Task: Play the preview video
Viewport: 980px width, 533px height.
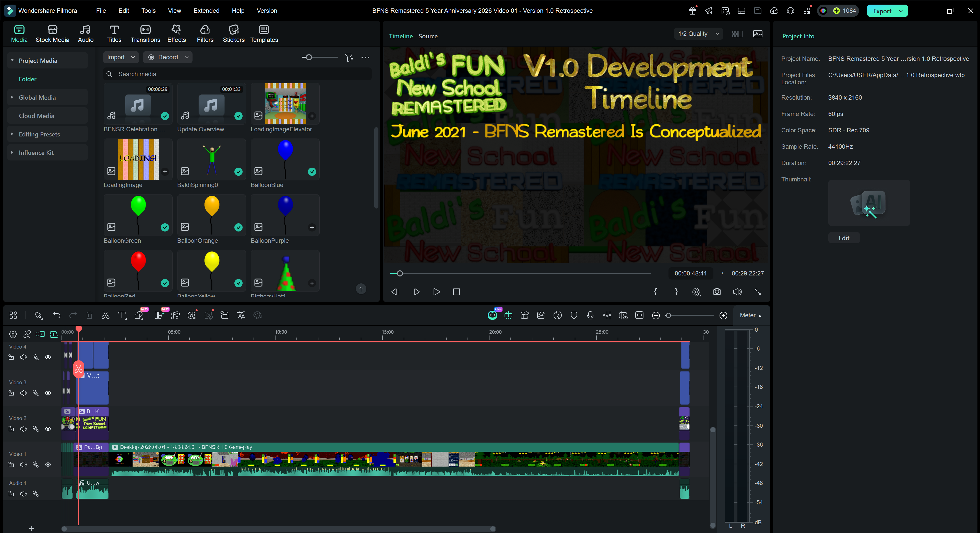Action: click(436, 292)
